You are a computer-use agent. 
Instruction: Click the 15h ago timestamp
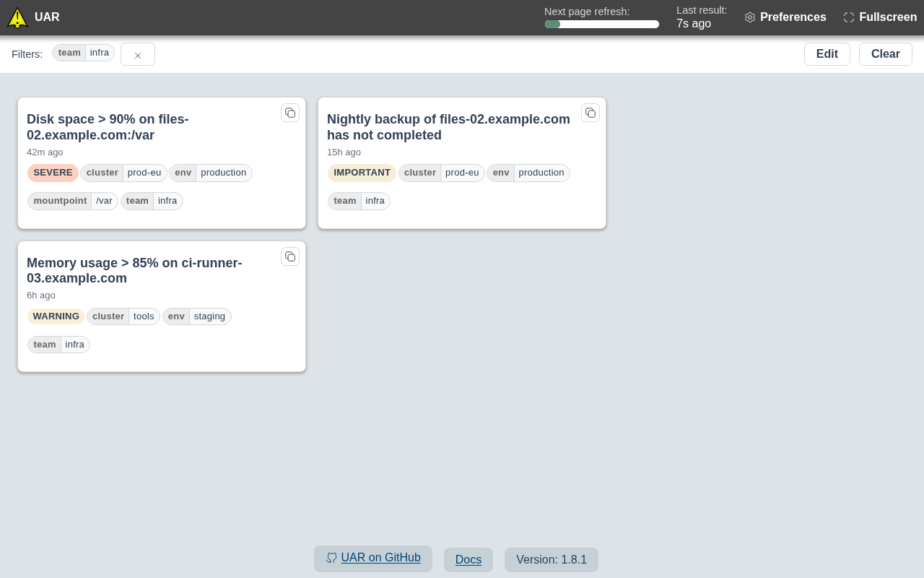344,152
